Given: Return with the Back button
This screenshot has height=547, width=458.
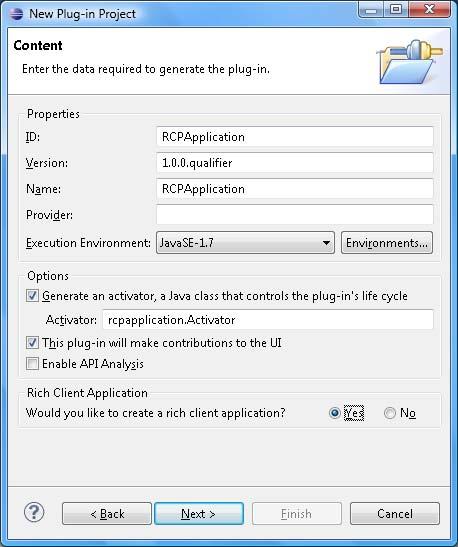Looking at the screenshot, I should 107,514.
